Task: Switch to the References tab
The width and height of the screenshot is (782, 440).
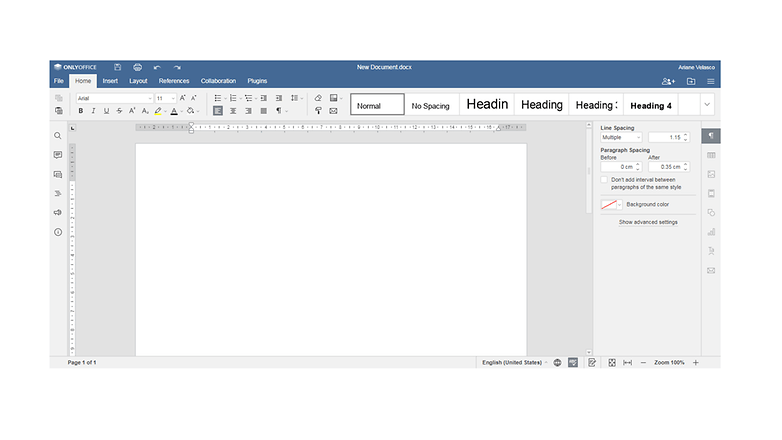Action: [174, 81]
